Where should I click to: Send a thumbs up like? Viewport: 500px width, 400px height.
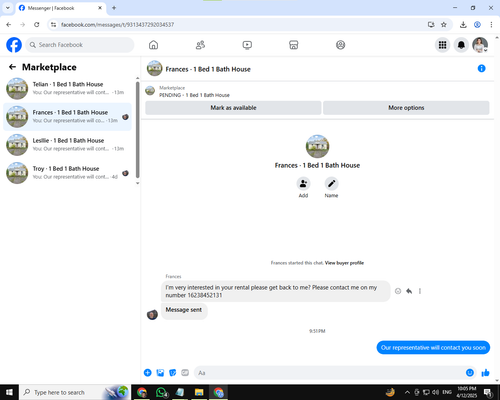pos(486,373)
